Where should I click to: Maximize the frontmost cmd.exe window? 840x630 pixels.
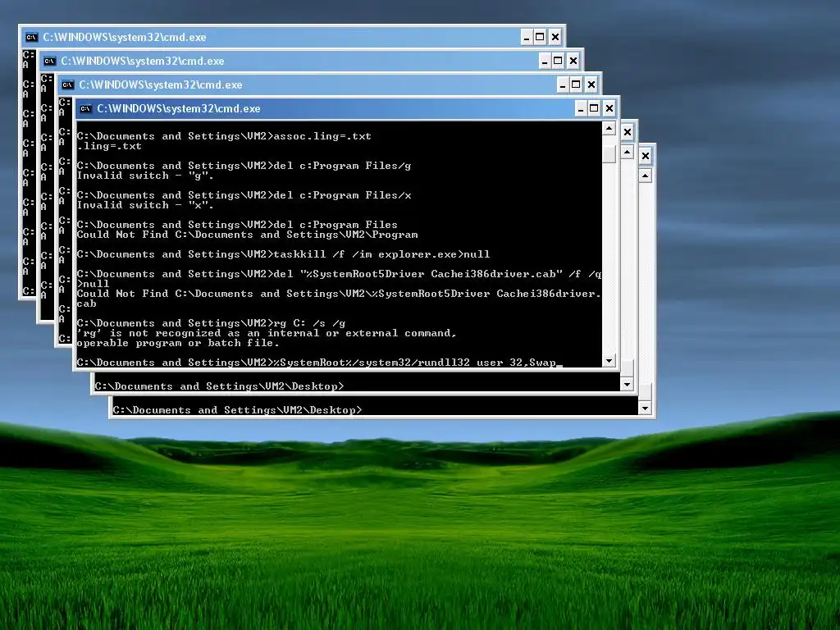pyautogui.click(x=594, y=109)
